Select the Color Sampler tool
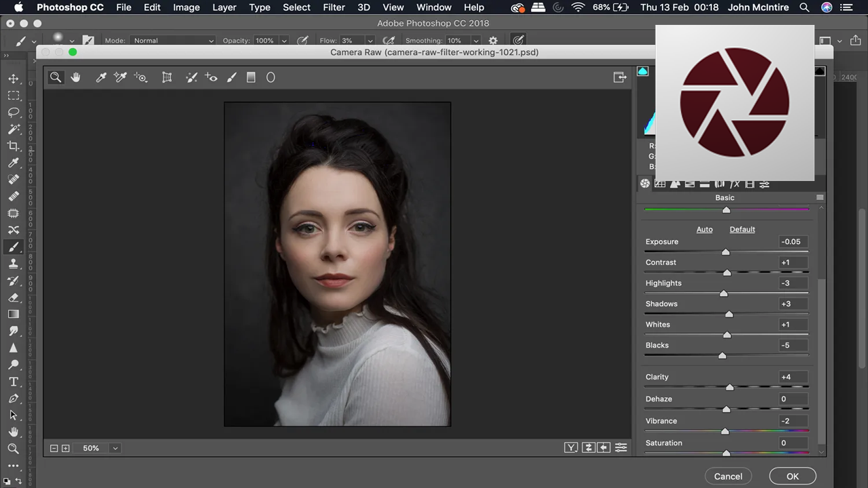The width and height of the screenshot is (868, 488). (x=120, y=77)
